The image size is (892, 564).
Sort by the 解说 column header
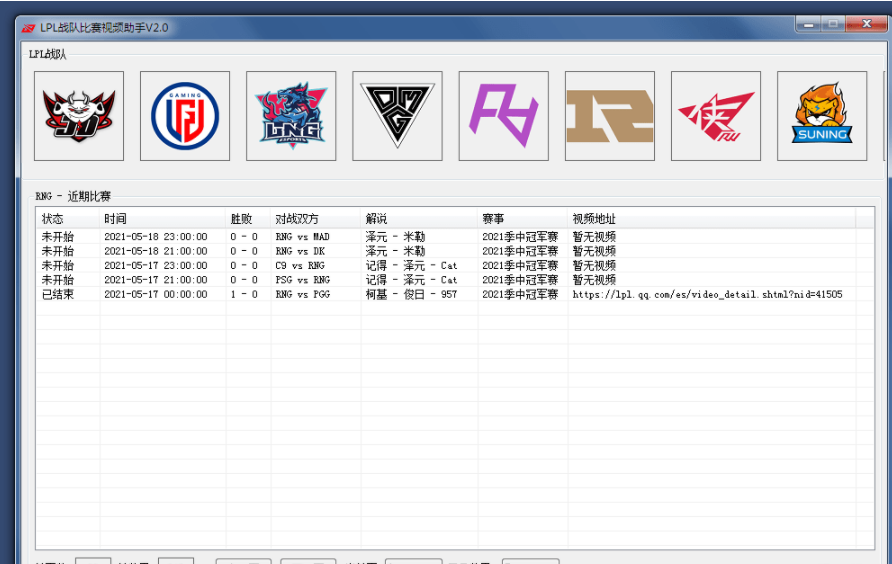coord(419,219)
